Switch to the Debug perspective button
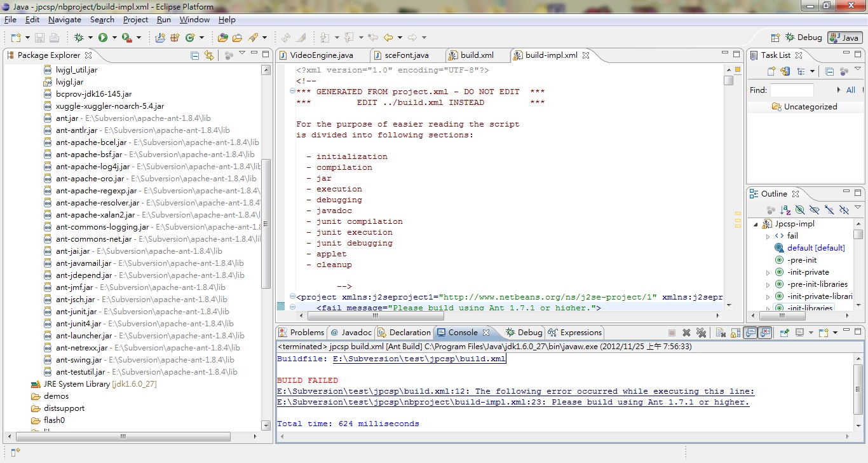 coord(804,38)
